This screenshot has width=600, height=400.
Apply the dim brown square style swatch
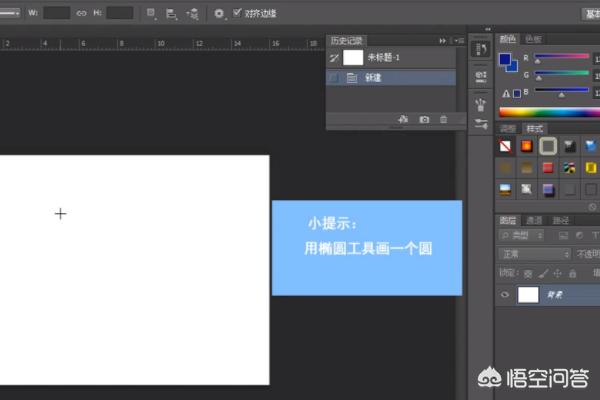pos(505,168)
